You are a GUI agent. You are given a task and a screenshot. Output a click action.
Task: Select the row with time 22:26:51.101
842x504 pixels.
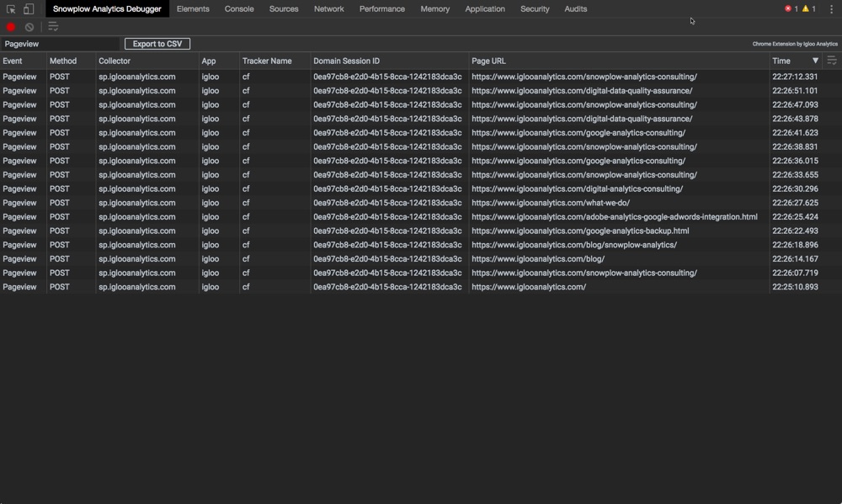coord(421,91)
